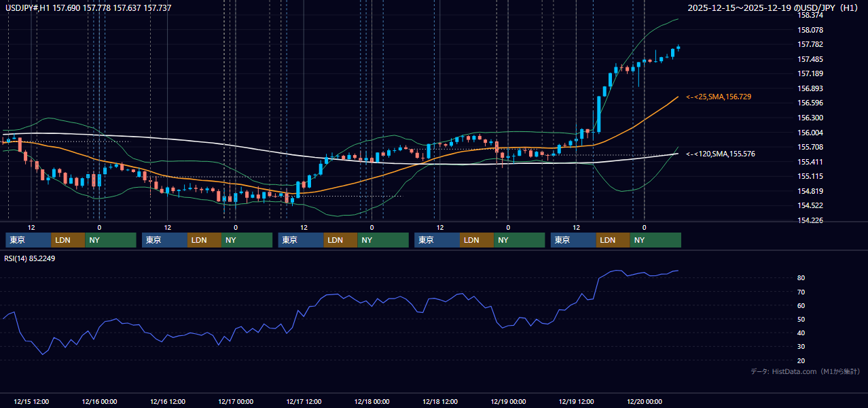Click the <-<25,SMA,156.729 indicator label
Screen dimensions: 868x408
pos(719,97)
